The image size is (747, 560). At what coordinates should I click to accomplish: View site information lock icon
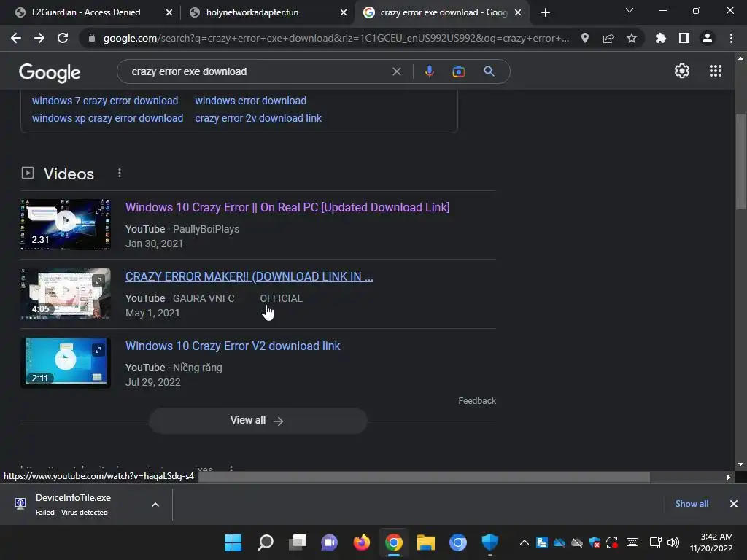[92, 38]
